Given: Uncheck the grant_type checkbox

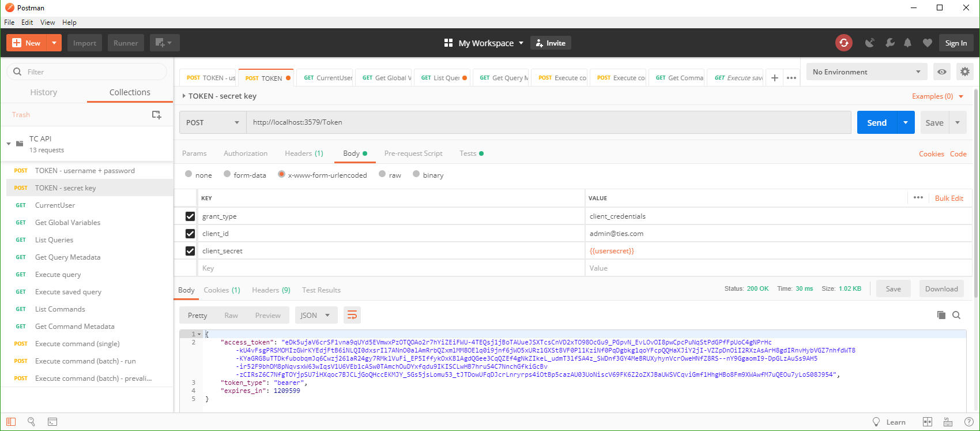Looking at the screenshot, I should pos(190,216).
